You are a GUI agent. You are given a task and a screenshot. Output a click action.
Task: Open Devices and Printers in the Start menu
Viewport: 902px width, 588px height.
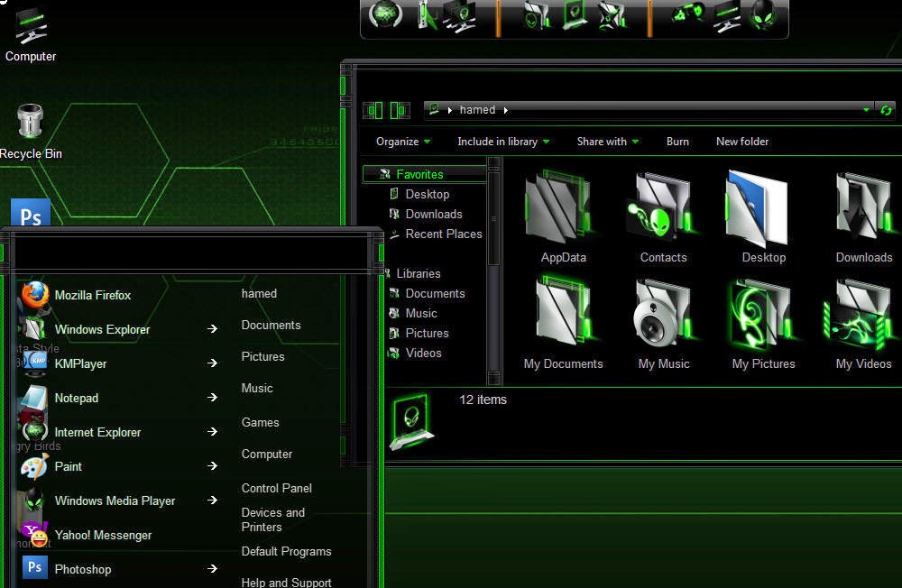coord(273,519)
